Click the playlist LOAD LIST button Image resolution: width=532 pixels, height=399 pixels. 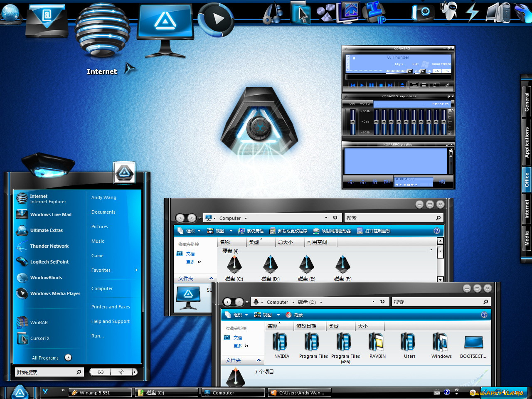click(x=442, y=182)
